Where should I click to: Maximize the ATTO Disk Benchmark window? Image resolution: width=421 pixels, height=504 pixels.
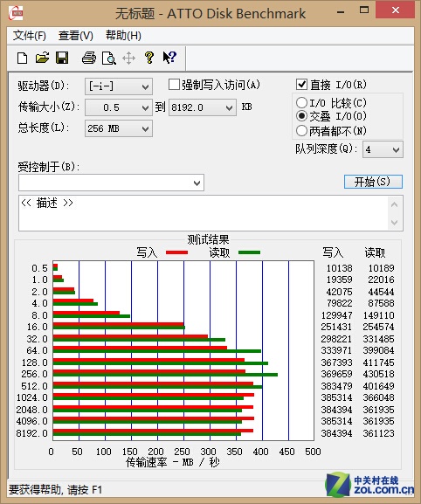pyautogui.click(x=364, y=10)
